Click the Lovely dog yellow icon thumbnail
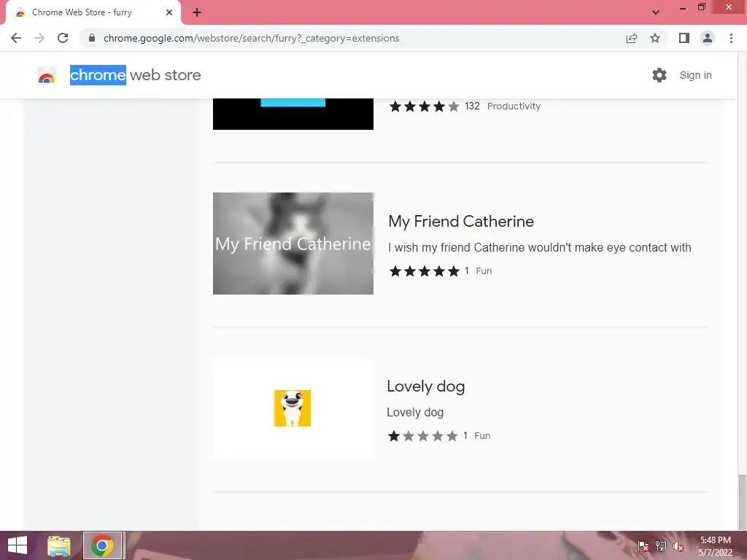 pyautogui.click(x=292, y=408)
